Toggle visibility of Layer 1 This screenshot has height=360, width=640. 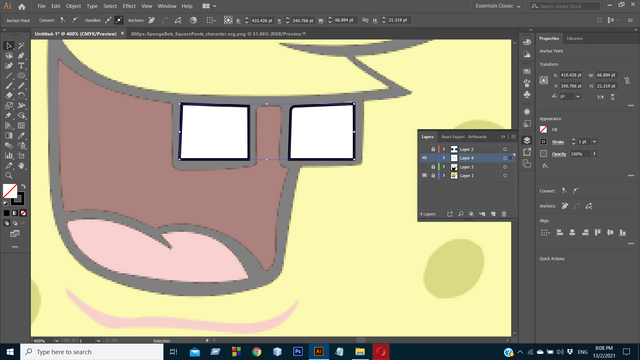click(424, 176)
